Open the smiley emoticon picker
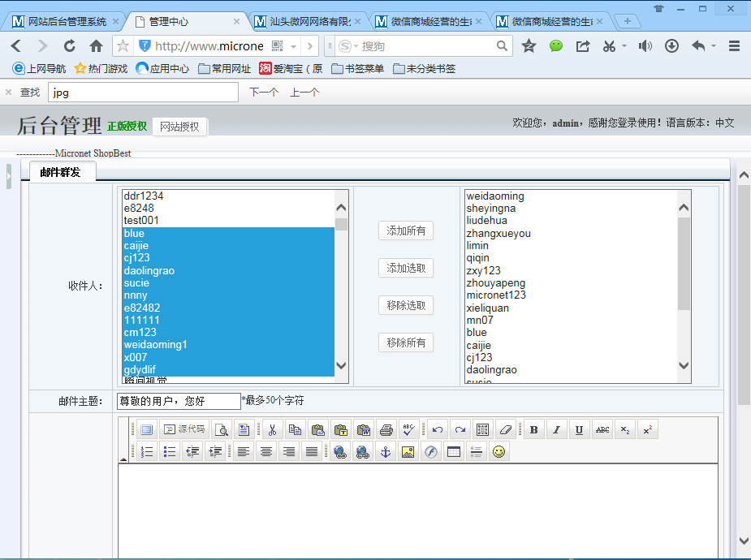 pos(499,451)
